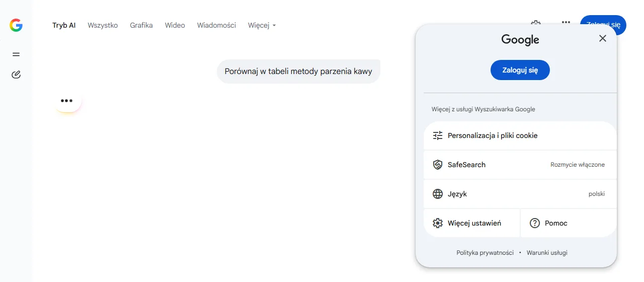This screenshot has width=644, height=282.
Task: Open the Warunki usługi link
Action: pos(547,253)
